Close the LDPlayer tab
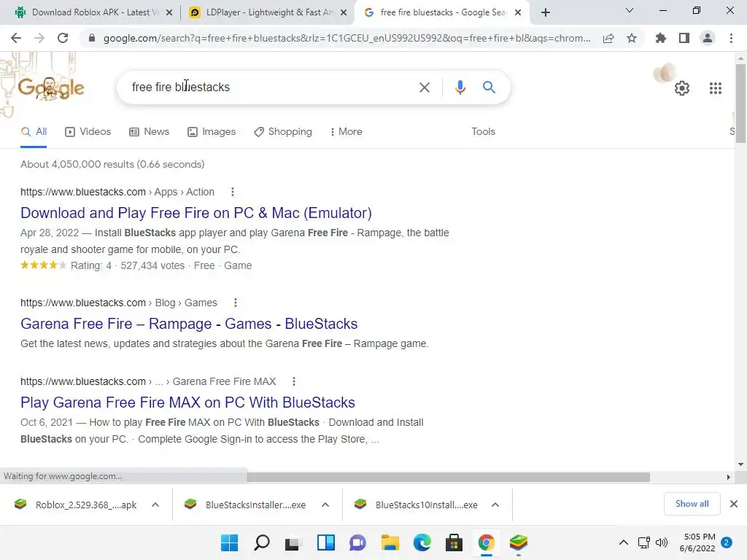Viewport: 747px width, 560px height. (344, 12)
